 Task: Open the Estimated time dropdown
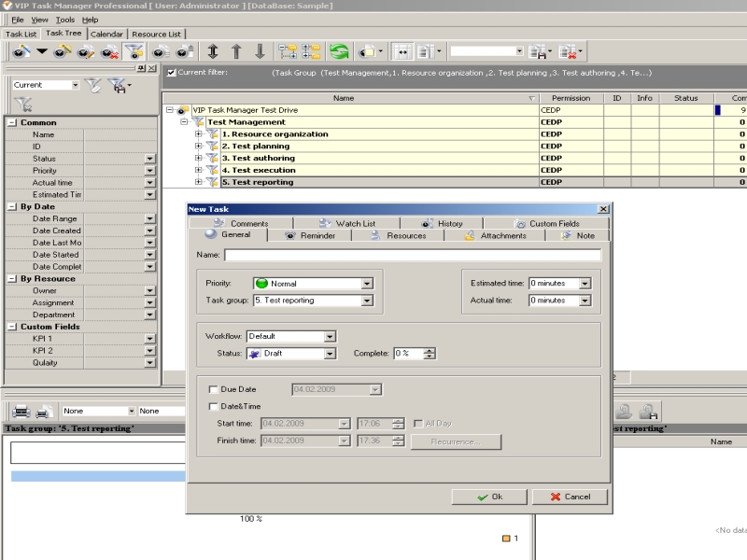585,284
